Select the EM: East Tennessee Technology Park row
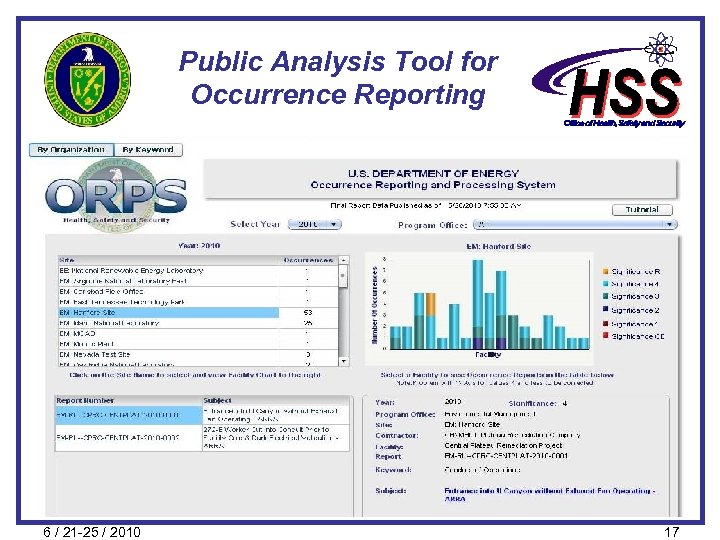Viewport: 720px width, 540px height. (198, 302)
